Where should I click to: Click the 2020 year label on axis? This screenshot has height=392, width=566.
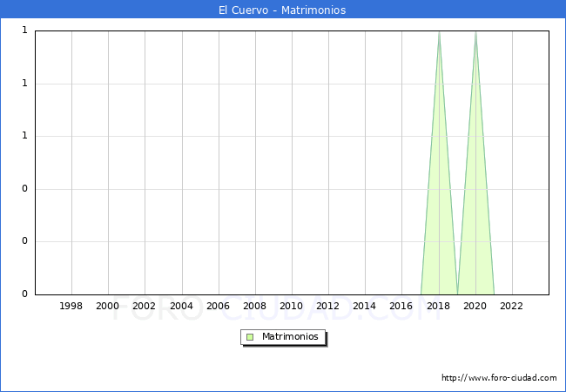click(x=475, y=306)
